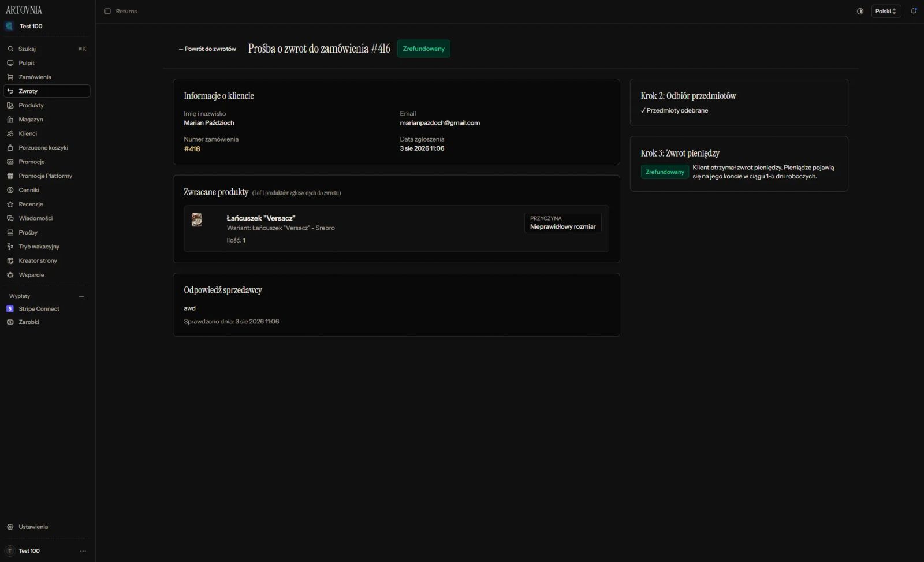Click the ARTOVNIA logo
Image resolution: width=924 pixels, height=562 pixels.
pos(24,10)
